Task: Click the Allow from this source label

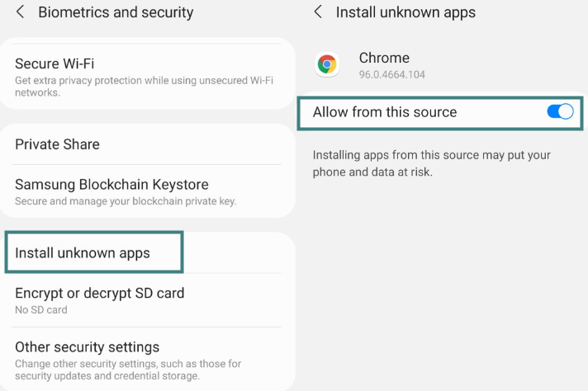Action: coord(385,112)
